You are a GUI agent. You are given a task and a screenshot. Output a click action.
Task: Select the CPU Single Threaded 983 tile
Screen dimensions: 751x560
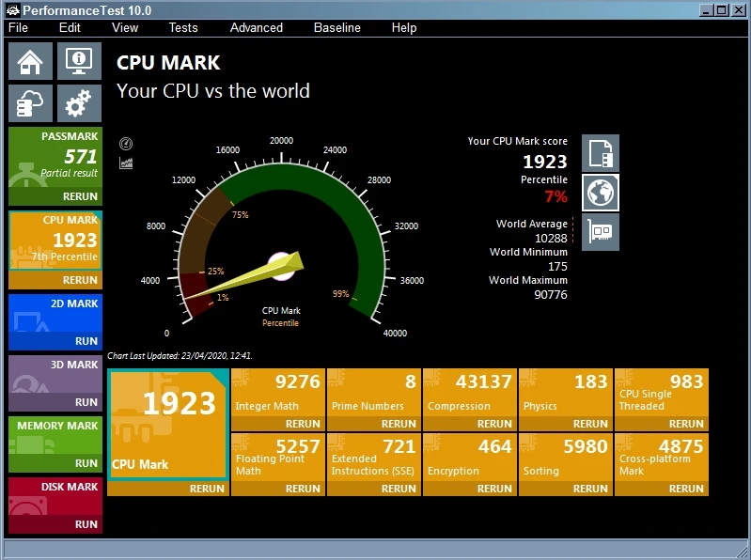(662, 393)
